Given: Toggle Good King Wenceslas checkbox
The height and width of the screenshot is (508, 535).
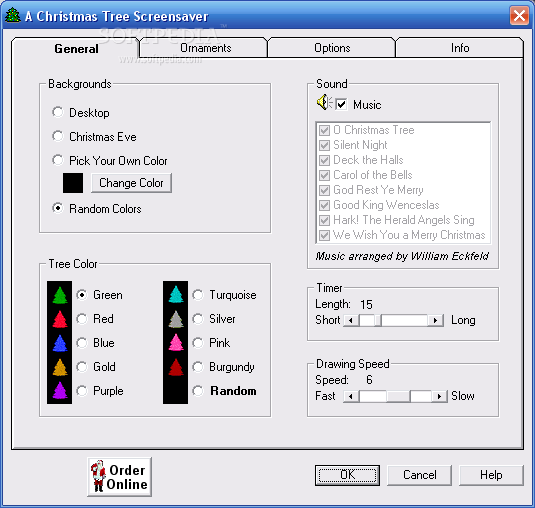Looking at the screenshot, I should (x=324, y=205).
